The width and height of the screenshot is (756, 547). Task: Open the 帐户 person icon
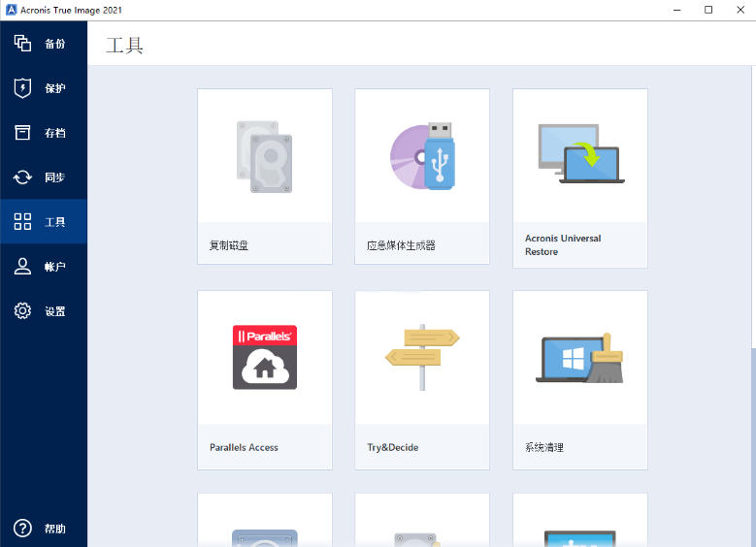[x=22, y=266]
